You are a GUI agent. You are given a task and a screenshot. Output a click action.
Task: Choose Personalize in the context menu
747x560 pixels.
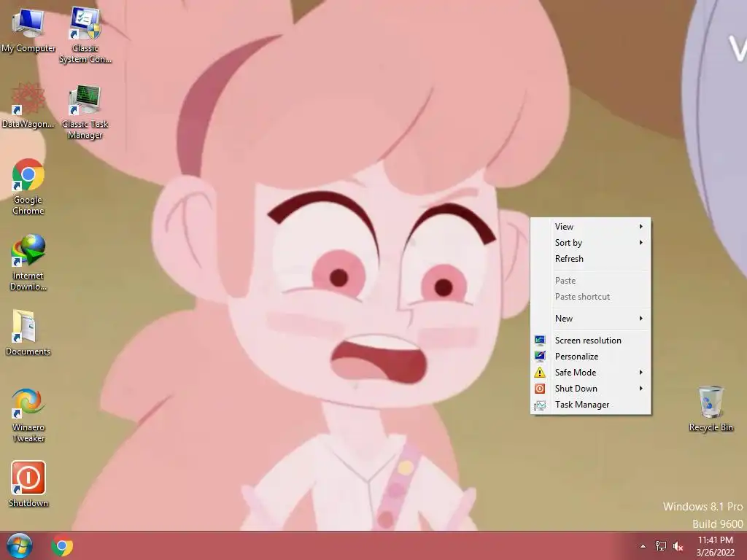coord(591,357)
